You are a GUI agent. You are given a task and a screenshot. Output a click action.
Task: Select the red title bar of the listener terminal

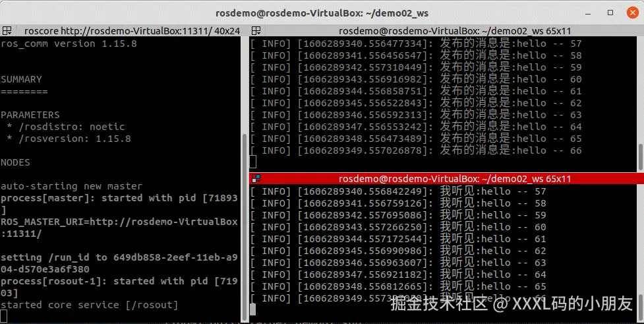click(x=446, y=178)
